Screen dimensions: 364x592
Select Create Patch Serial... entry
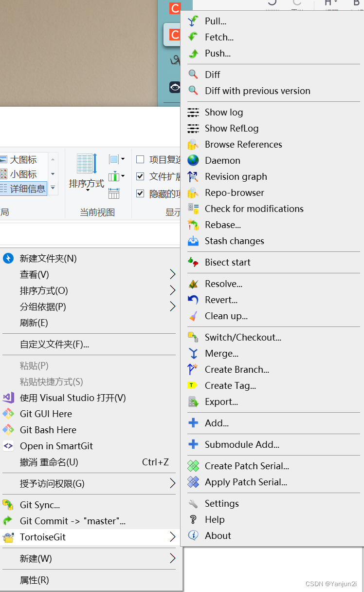[273, 466]
